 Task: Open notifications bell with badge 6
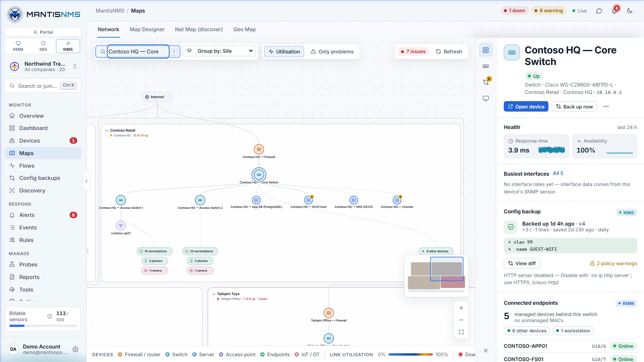point(614,11)
